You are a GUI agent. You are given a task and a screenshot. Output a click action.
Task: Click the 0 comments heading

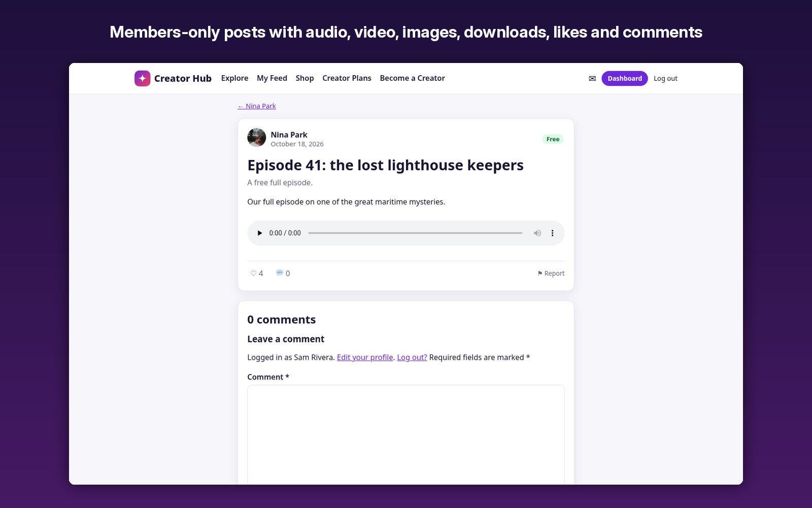click(x=281, y=320)
